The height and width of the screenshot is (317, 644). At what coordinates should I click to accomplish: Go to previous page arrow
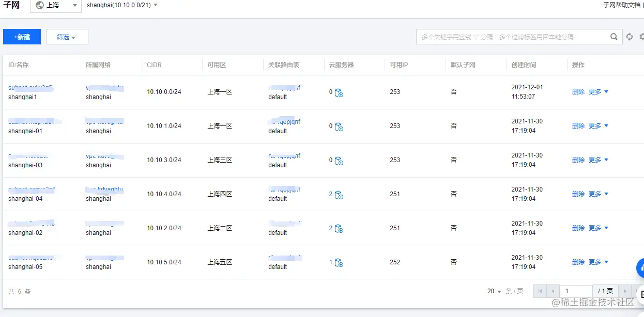coord(554,291)
